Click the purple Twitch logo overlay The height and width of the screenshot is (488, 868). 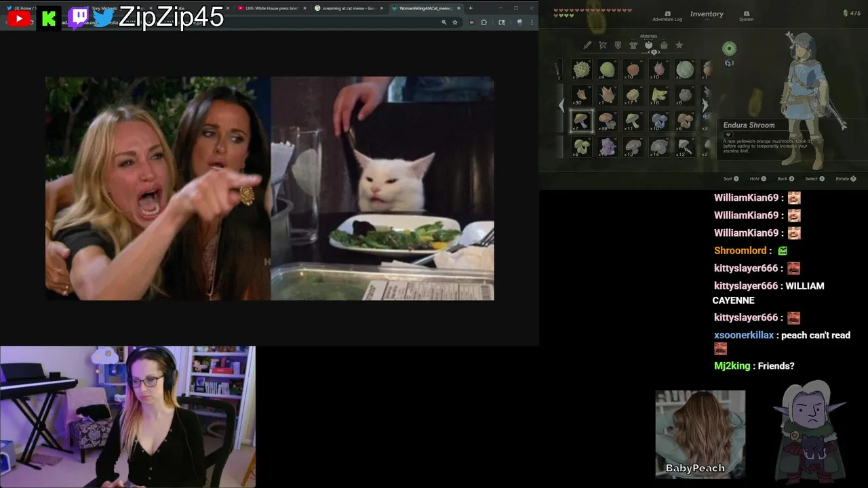[x=78, y=18]
